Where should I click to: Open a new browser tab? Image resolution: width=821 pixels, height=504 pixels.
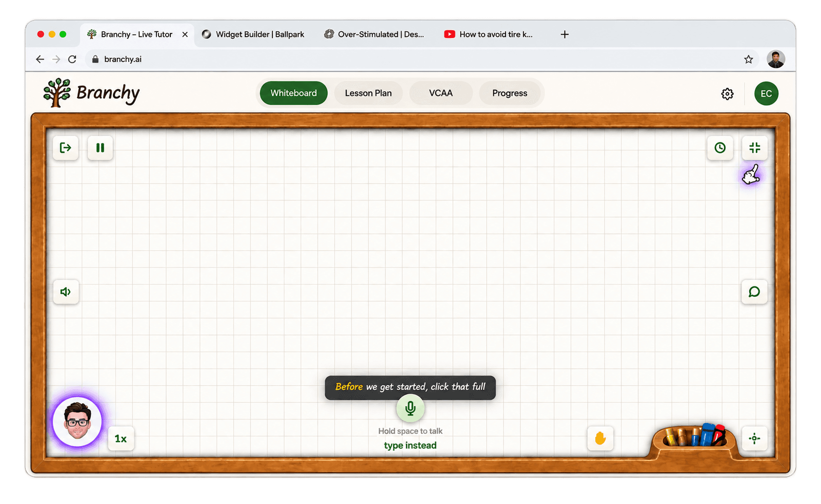(x=565, y=34)
